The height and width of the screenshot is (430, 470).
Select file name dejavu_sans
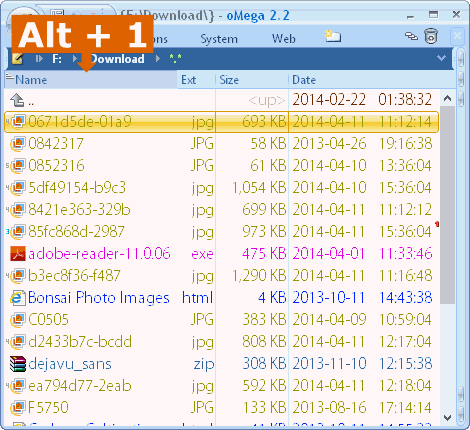pos(70,364)
